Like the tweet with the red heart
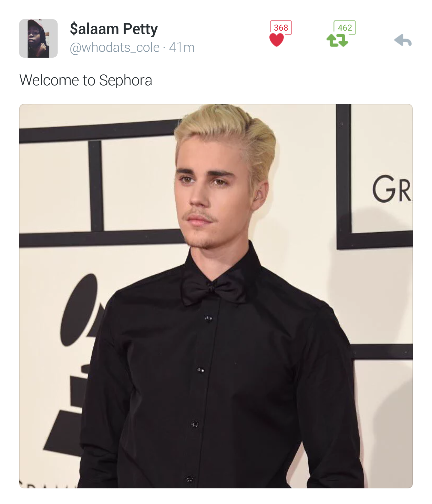The image size is (432, 504). pyautogui.click(x=277, y=40)
